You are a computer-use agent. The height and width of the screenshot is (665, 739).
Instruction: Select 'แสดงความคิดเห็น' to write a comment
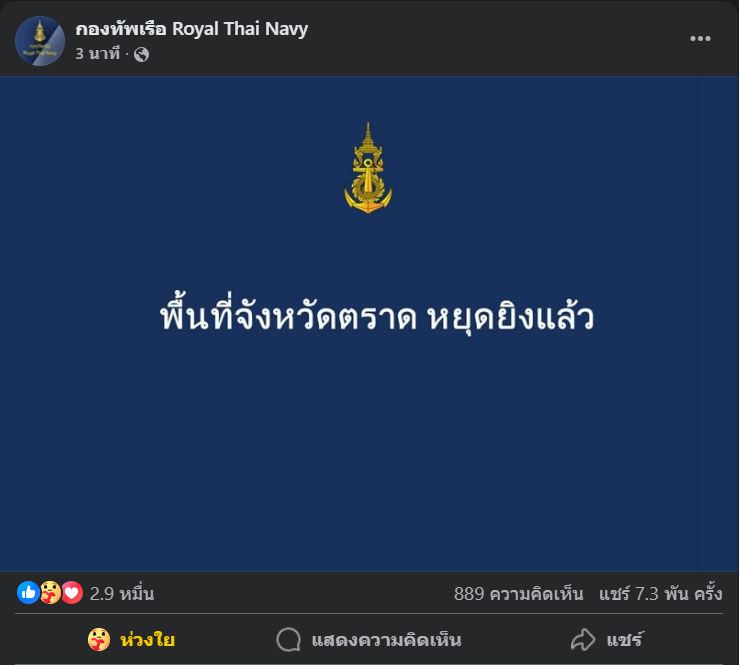click(x=386, y=640)
